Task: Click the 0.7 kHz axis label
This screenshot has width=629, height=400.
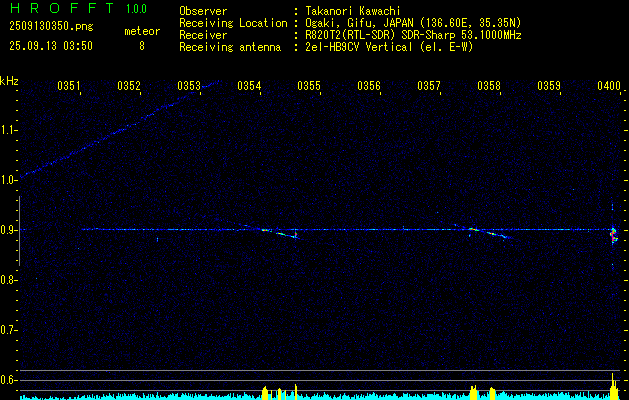Action: point(7,330)
